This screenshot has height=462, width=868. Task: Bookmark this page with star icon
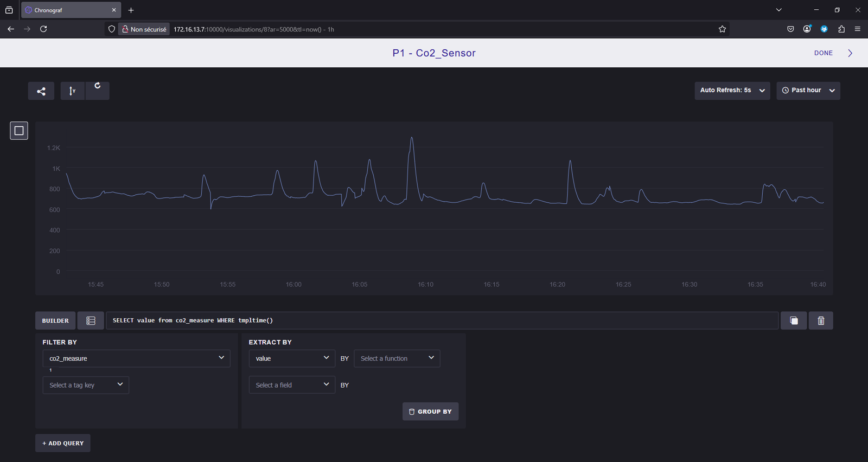(x=722, y=29)
